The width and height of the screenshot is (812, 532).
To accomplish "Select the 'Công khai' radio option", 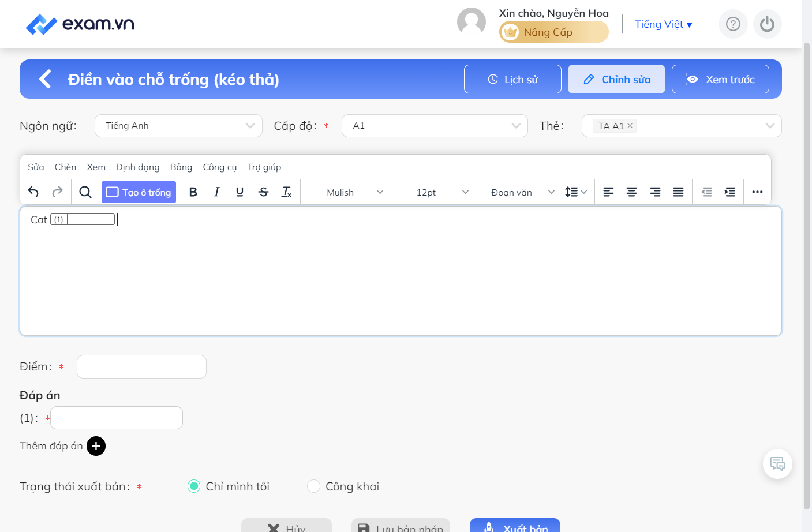I will (x=313, y=486).
